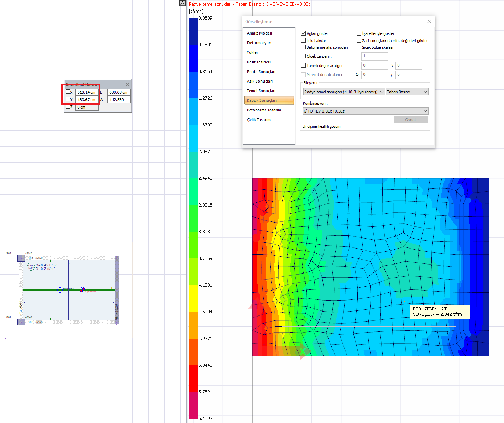
Task: Click the Radye temel sonuçları red title text
Action: tap(250, 4)
